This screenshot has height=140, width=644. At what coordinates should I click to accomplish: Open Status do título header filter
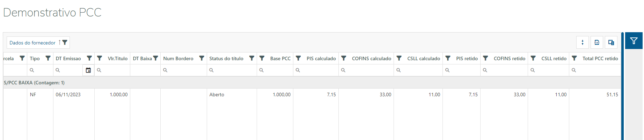[251, 58]
